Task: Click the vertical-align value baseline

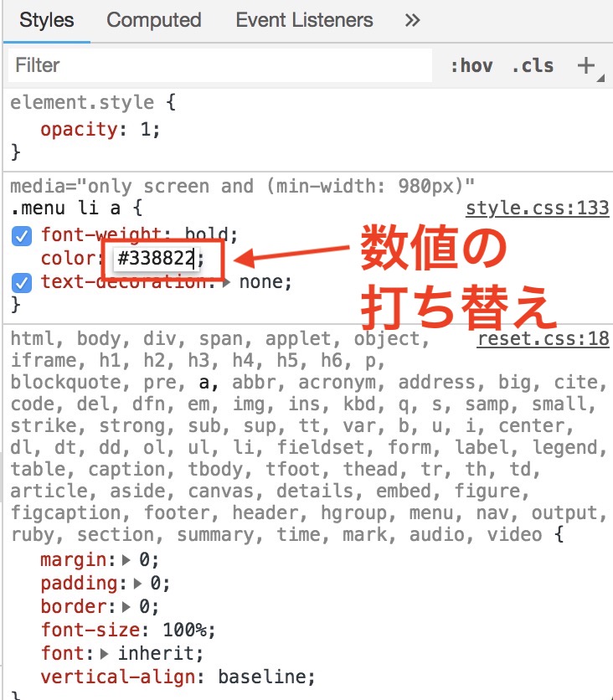Action: tap(262, 677)
